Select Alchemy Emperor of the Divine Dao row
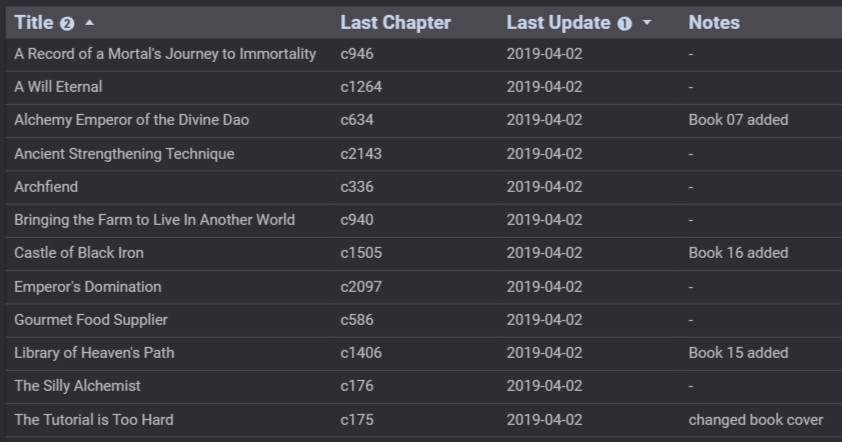 pyautogui.click(x=424, y=120)
